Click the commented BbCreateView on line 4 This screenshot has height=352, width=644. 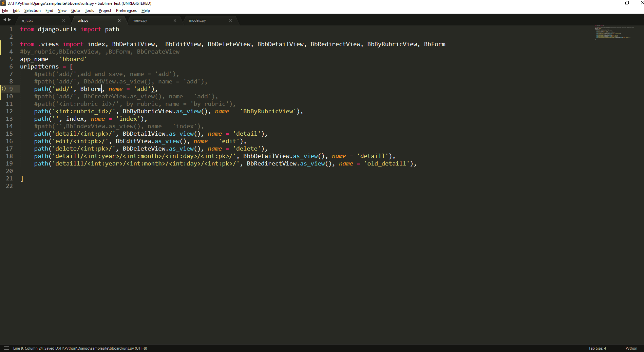pos(158,52)
